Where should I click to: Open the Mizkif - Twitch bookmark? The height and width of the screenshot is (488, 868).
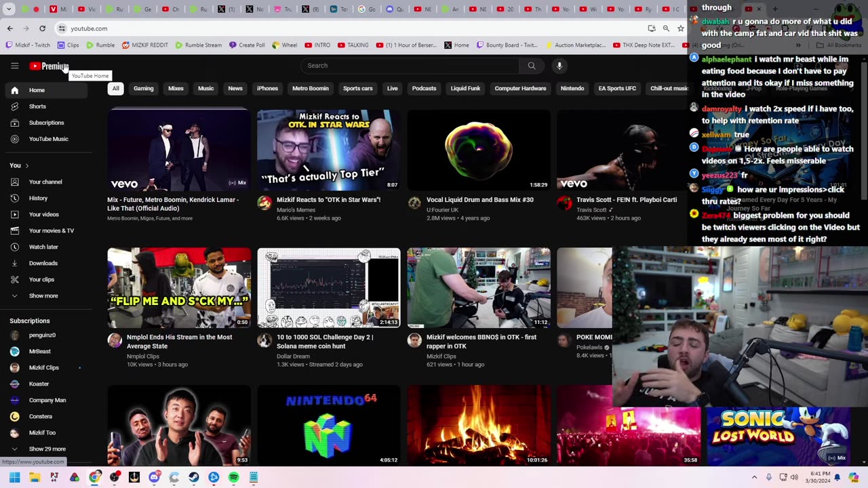coord(28,45)
